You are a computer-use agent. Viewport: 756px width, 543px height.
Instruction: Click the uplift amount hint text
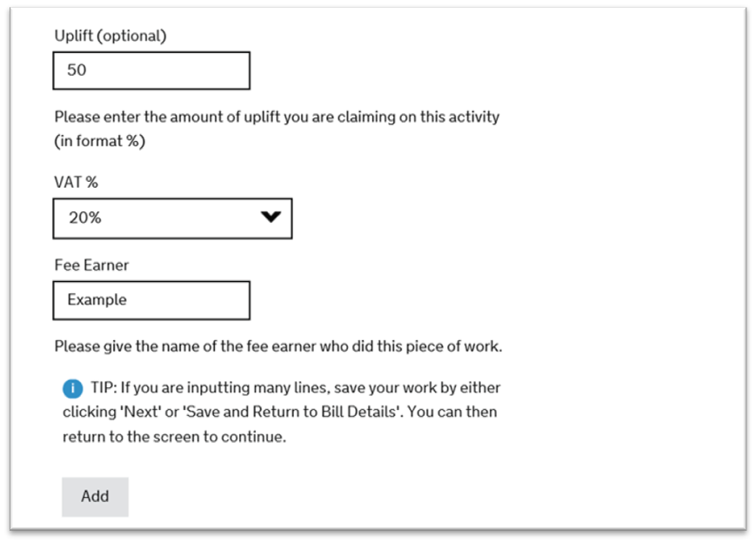(277, 117)
